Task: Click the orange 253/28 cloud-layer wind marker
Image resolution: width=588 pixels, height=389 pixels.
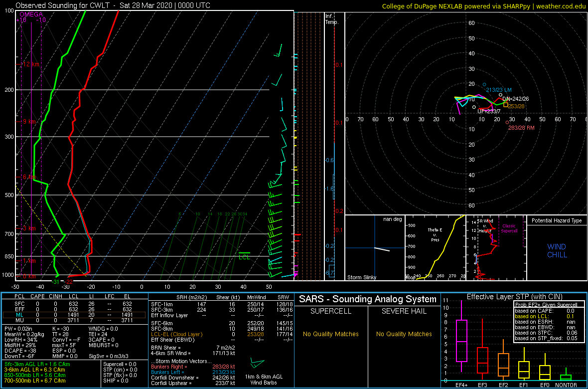Action: [505, 105]
